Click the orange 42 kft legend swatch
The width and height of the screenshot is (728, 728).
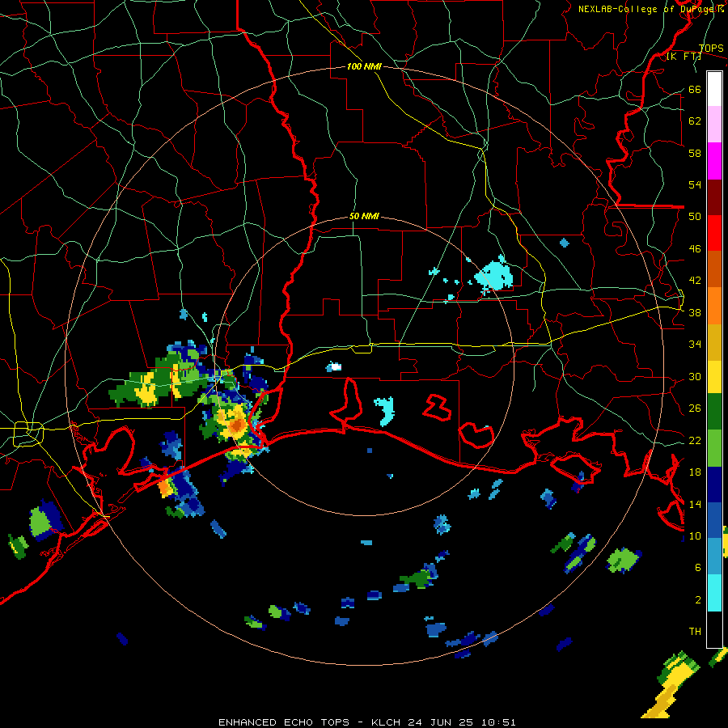click(714, 306)
